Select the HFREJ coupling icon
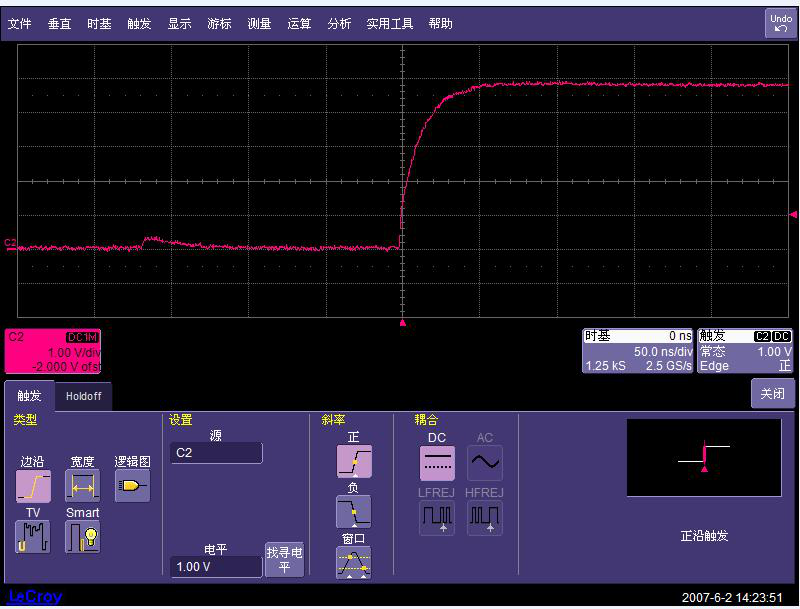The image size is (800, 609). [485, 518]
